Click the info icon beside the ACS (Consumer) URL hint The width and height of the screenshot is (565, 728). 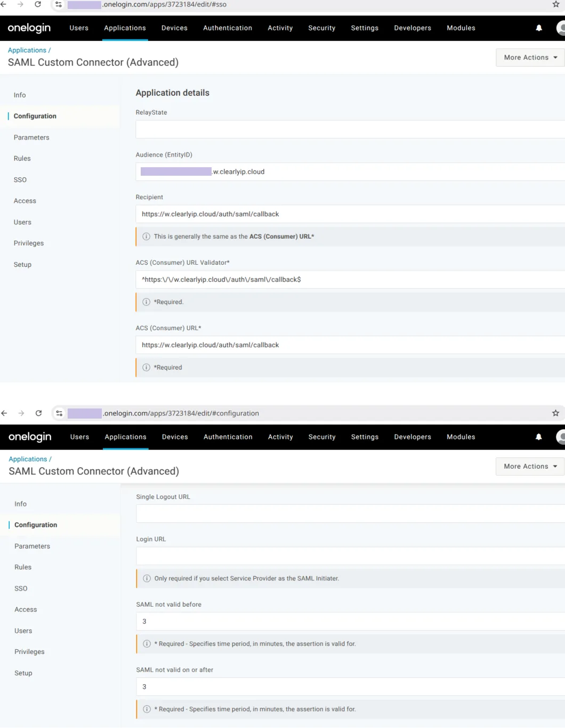[x=146, y=236]
